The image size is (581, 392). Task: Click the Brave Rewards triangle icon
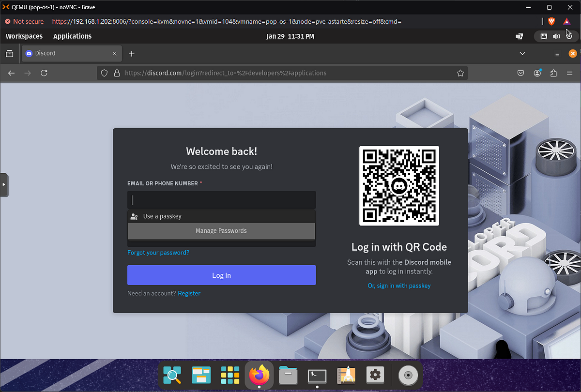click(566, 21)
